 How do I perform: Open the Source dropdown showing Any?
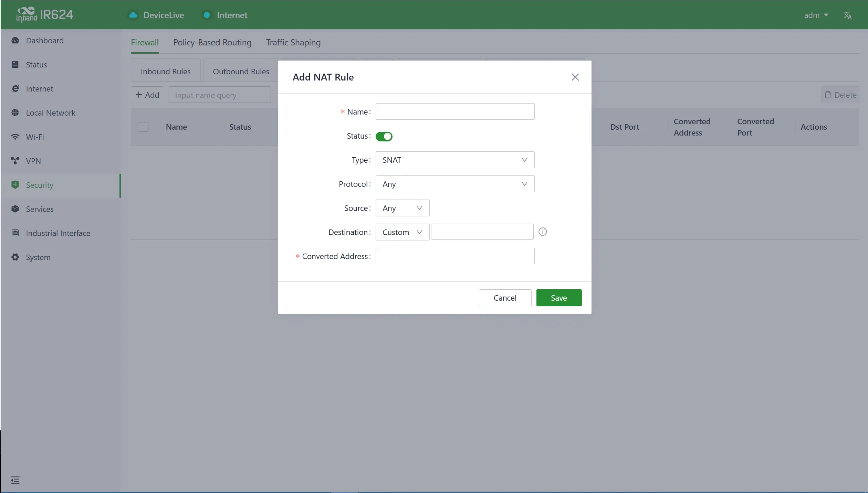pyautogui.click(x=402, y=208)
